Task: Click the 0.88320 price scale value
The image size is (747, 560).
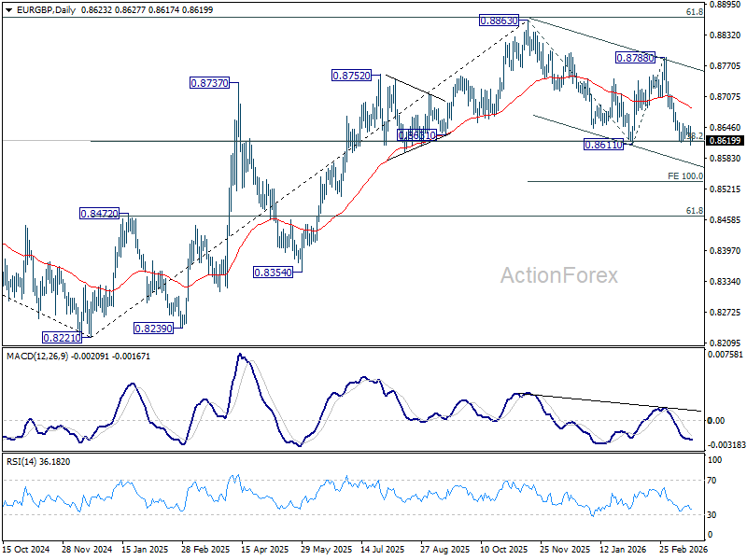Action: tap(726, 35)
